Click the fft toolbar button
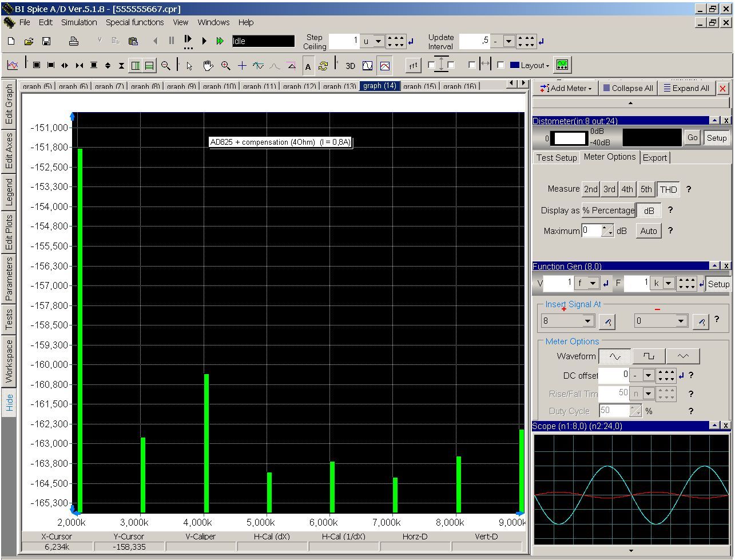Image resolution: width=735 pixels, height=560 pixels. click(413, 66)
